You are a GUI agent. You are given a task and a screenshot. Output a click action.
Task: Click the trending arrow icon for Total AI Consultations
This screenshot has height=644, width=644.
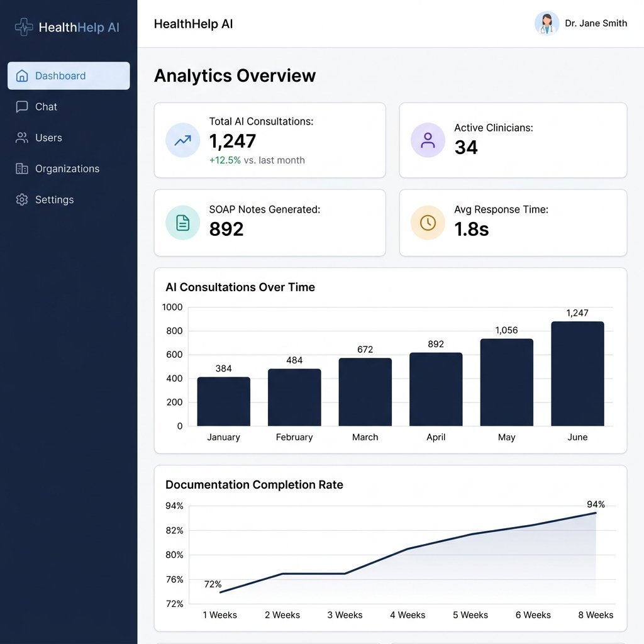pos(183,140)
